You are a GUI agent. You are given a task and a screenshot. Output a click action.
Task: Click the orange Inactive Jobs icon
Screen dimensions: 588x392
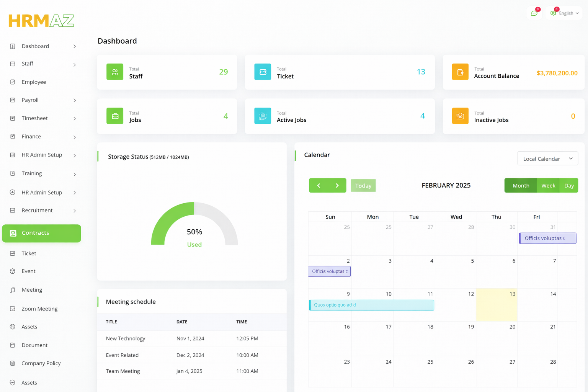(460, 116)
